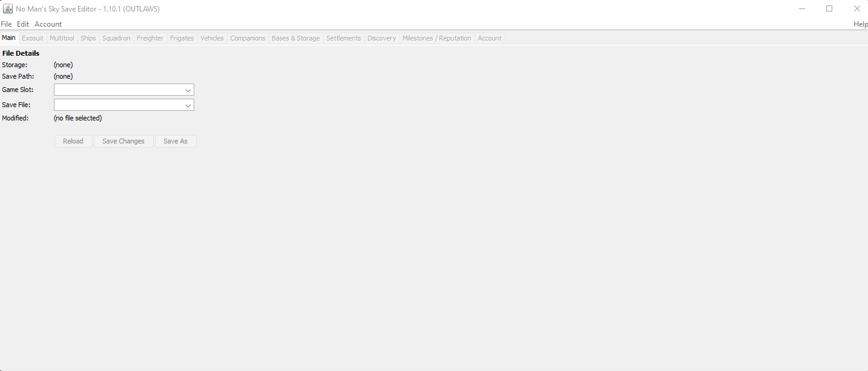Switch to the Discovery tab
868x371 pixels.
point(381,38)
